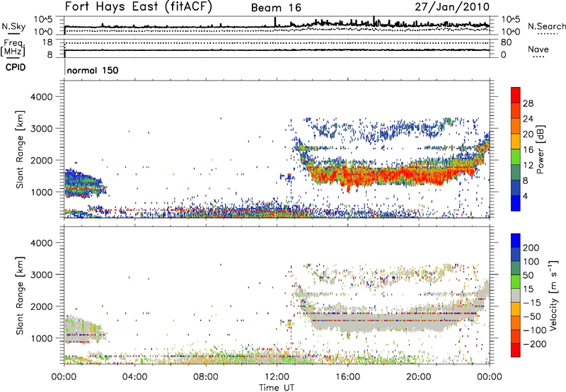Click the "12:00" time axis label
This screenshot has width=566, height=392.
click(277, 377)
